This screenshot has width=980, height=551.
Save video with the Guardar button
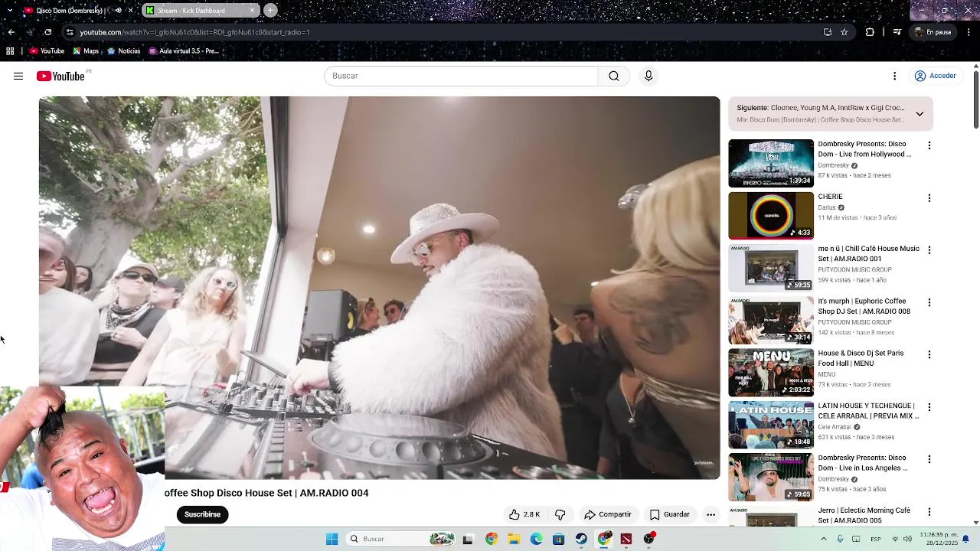point(670,514)
